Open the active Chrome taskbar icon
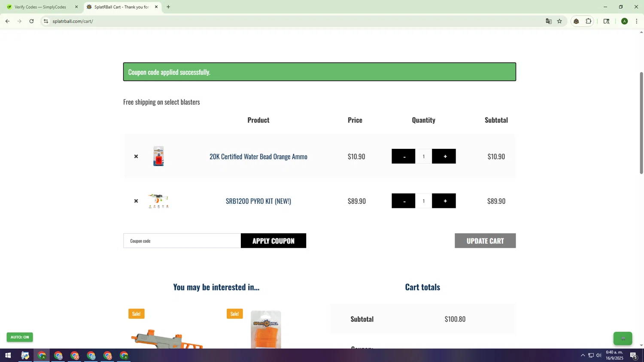Image resolution: width=644 pixels, height=362 pixels. 42,356
